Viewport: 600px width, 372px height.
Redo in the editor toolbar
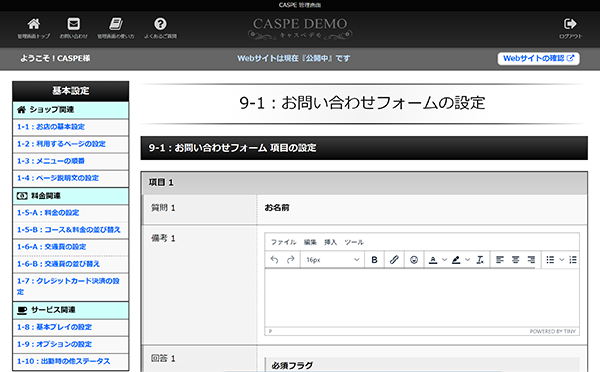click(291, 260)
